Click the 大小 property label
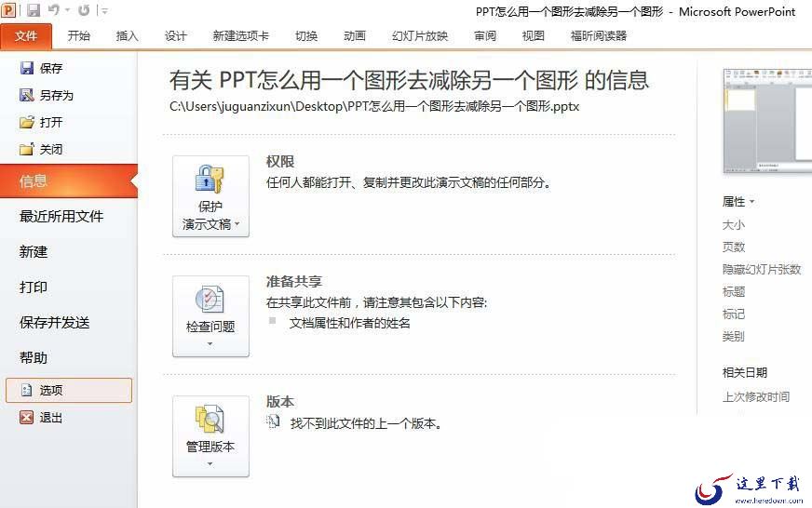The image size is (812, 508). pos(733,224)
